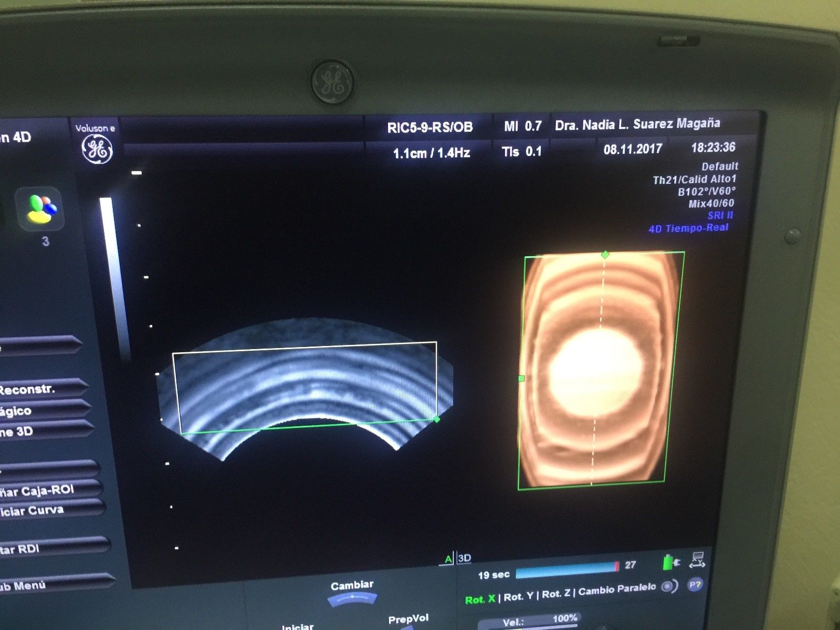The width and height of the screenshot is (840, 630).
Task: Select the A tab near the bottom
Action: click(x=447, y=559)
